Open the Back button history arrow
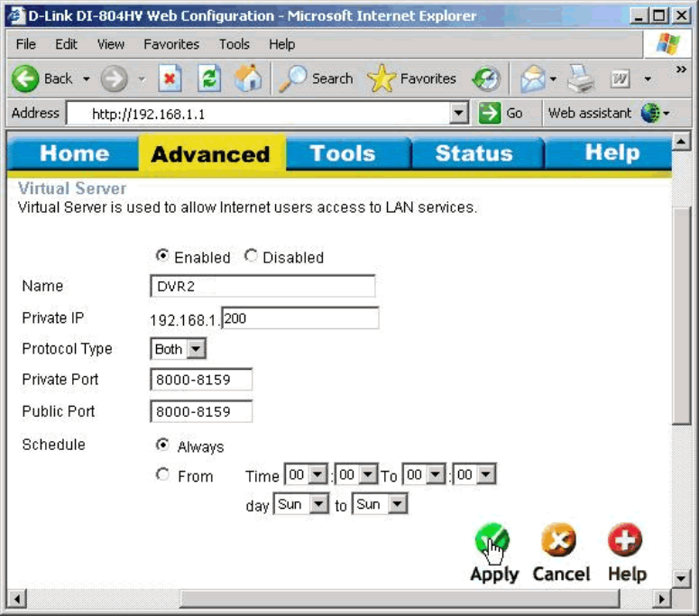This screenshot has height=616, width=699. point(87,79)
